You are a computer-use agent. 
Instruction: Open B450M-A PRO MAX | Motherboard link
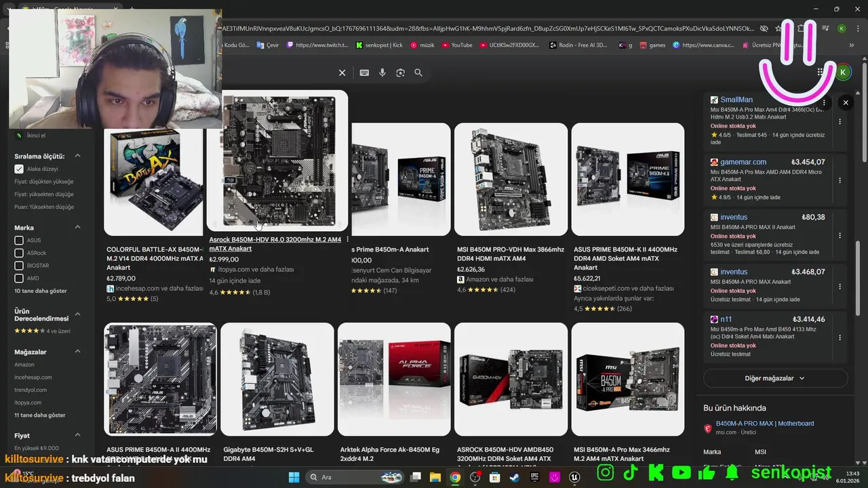pos(765,424)
